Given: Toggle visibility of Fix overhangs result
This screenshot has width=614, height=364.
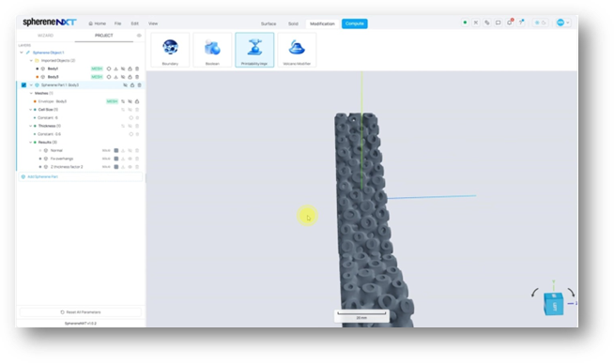Looking at the screenshot, I should click(x=130, y=159).
